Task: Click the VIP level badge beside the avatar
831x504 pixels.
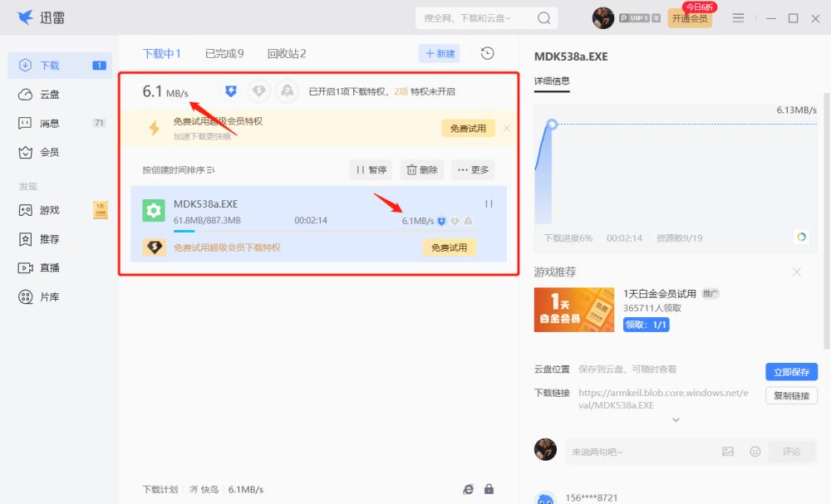Action: (640, 18)
